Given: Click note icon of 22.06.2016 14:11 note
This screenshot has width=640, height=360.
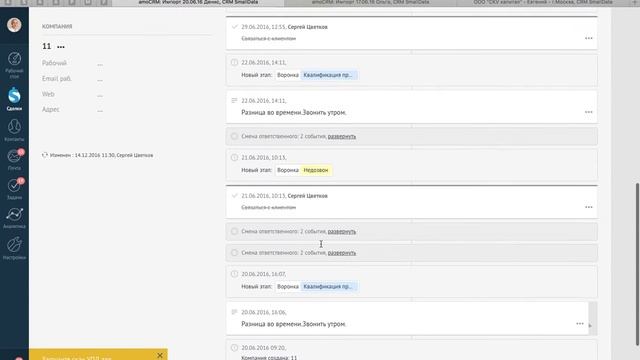Looking at the screenshot, I should (x=234, y=100).
